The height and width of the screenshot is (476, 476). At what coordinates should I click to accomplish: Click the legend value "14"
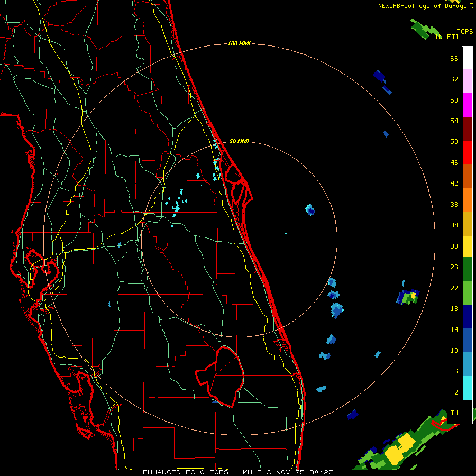[454, 329]
